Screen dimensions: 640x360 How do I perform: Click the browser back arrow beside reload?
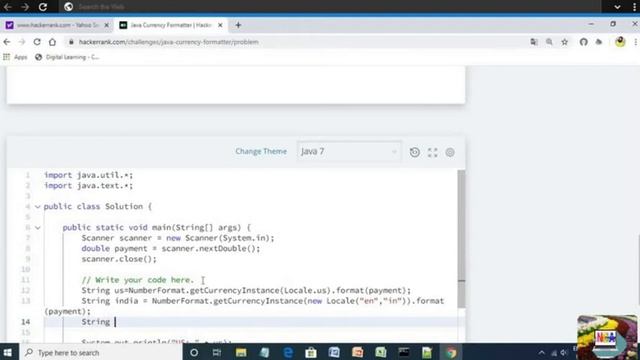7,42
